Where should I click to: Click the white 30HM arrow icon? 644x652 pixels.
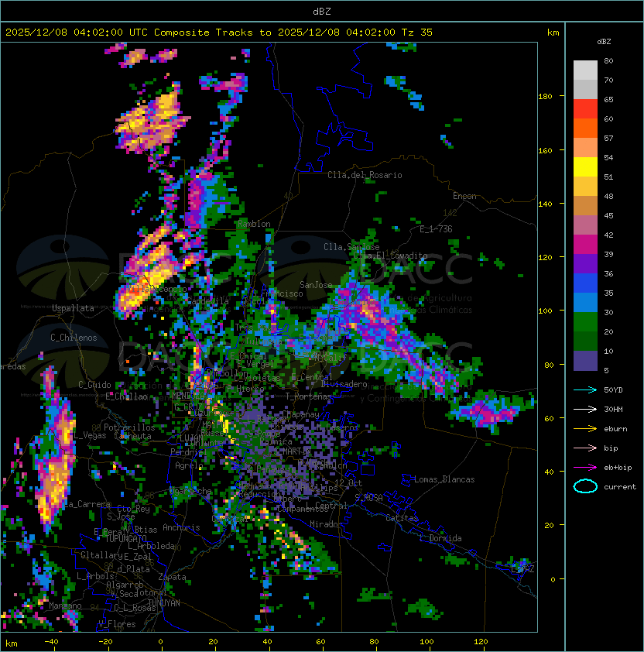point(585,409)
